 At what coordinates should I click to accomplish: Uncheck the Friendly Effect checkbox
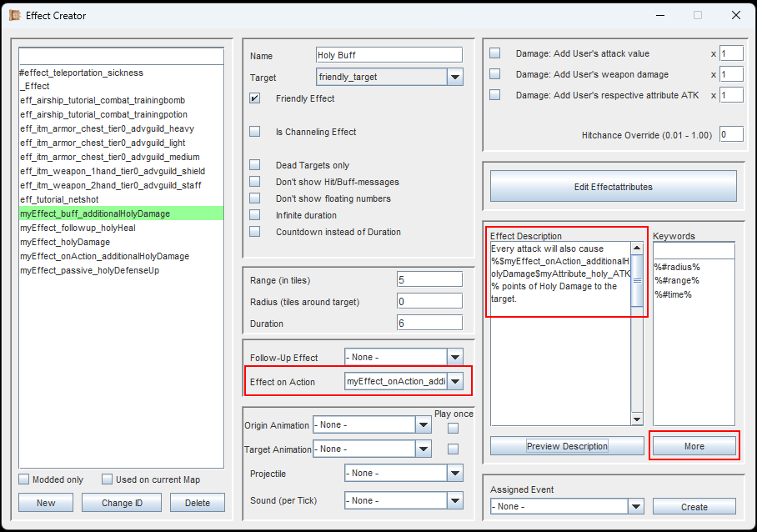point(255,98)
